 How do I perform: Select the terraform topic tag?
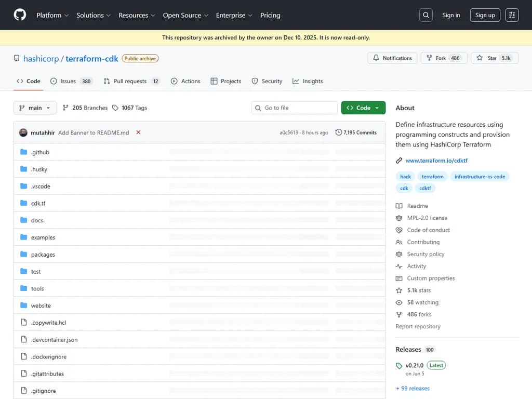click(432, 176)
